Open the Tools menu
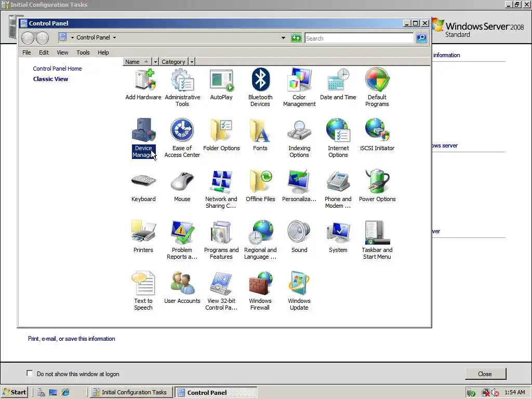 click(x=83, y=52)
